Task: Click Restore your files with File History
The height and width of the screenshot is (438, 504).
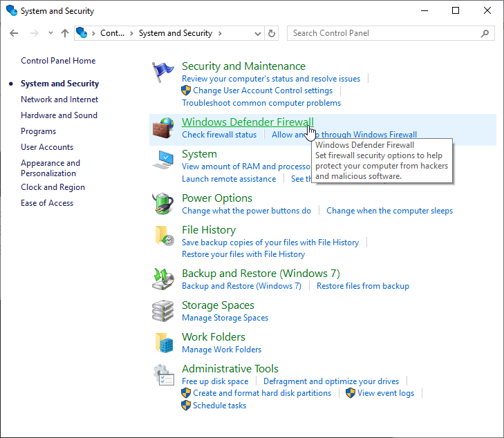Action: click(x=243, y=254)
